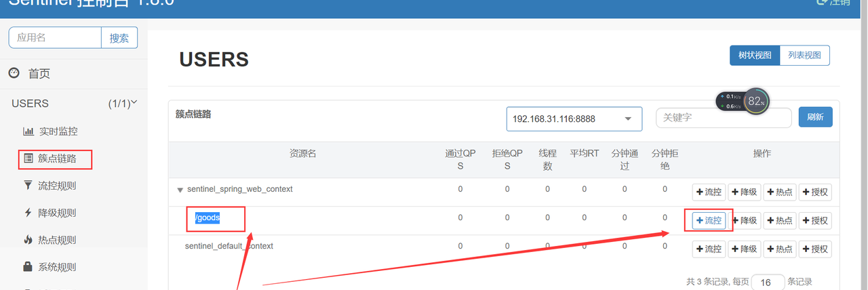Click the 热点规则 flame icon
The width and height of the screenshot is (868, 290).
(x=28, y=239)
